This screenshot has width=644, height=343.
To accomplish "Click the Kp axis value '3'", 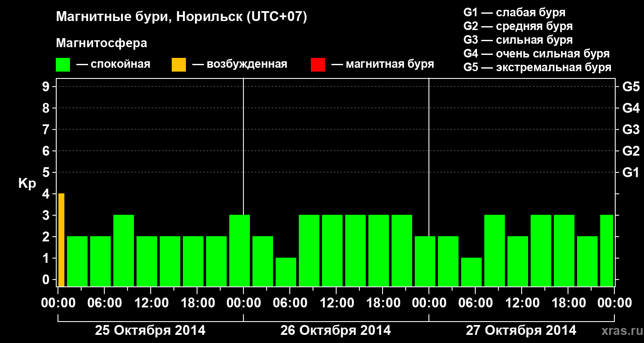I will [x=47, y=215].
